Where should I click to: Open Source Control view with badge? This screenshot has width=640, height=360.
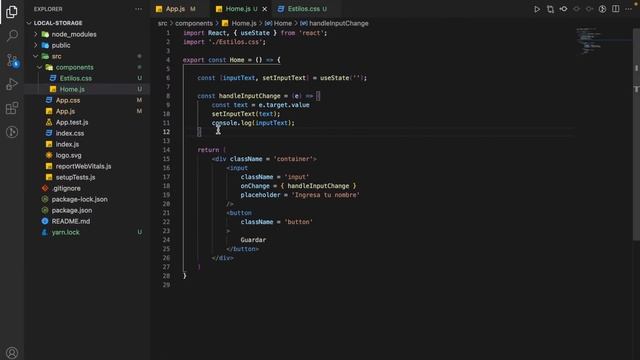pos(12,60)
